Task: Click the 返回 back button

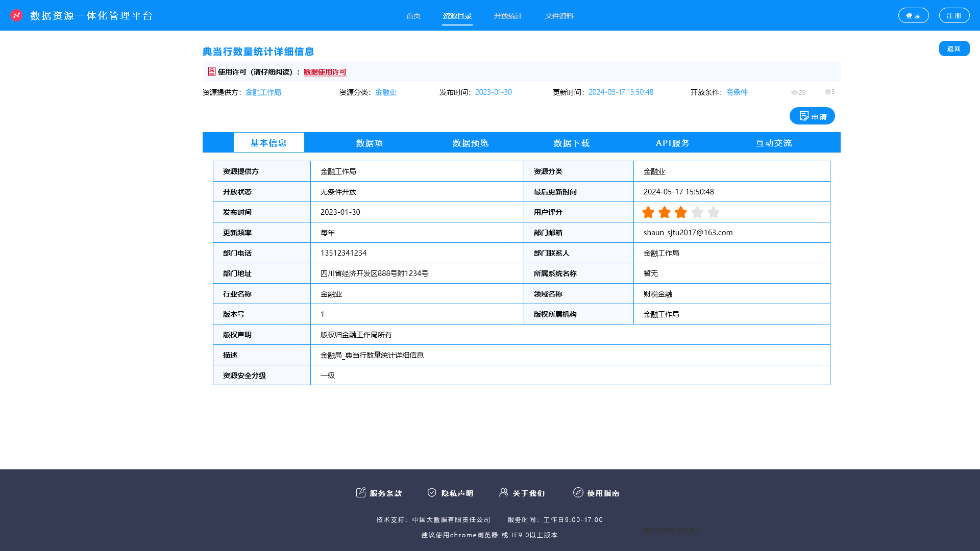Action: point(954,48)
